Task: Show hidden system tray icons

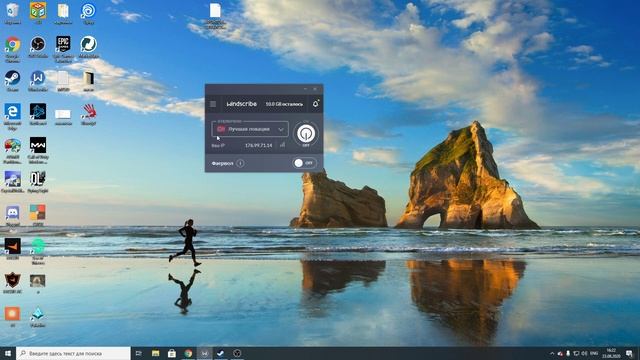Action: pos(552,353)
